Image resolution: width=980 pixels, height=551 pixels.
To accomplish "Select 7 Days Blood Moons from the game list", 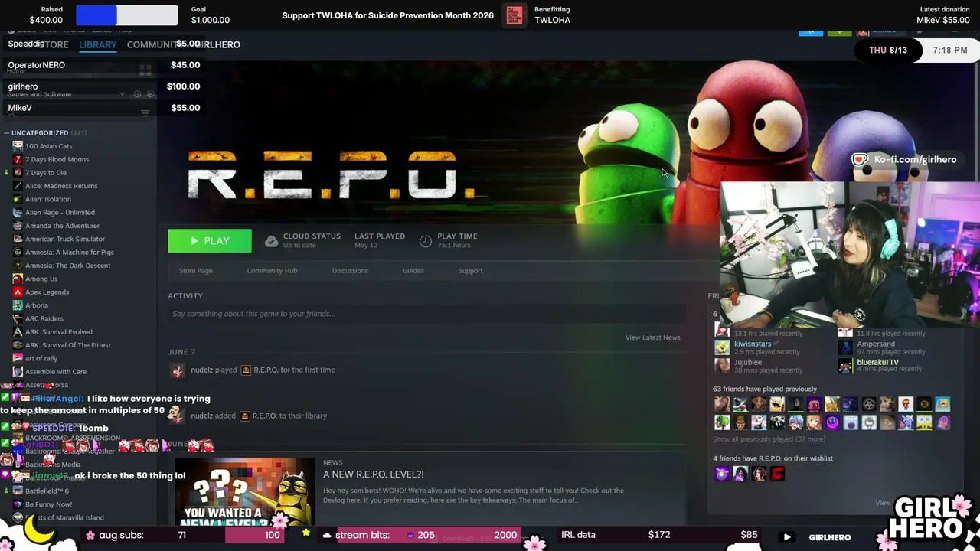I will (57, 159).
